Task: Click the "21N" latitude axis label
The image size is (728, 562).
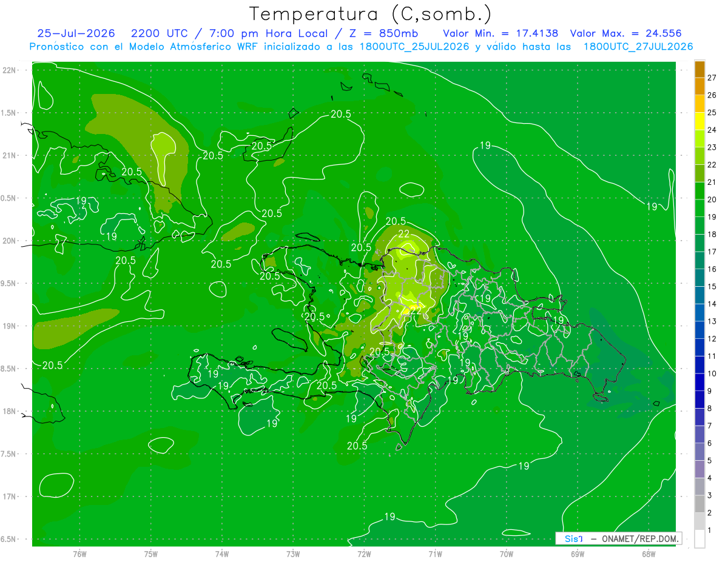Action: pos(9,155)
